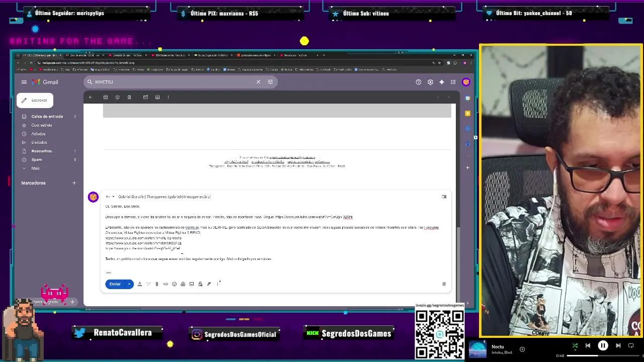644x362 pixels.
Task: Click the Escrever compose button
Action: tap(35, 100)
